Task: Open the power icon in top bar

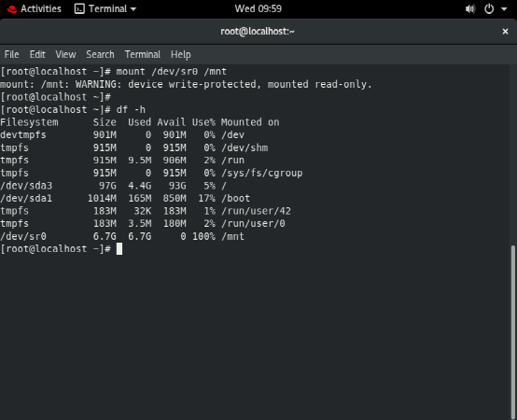Action: tap(489, 9)
